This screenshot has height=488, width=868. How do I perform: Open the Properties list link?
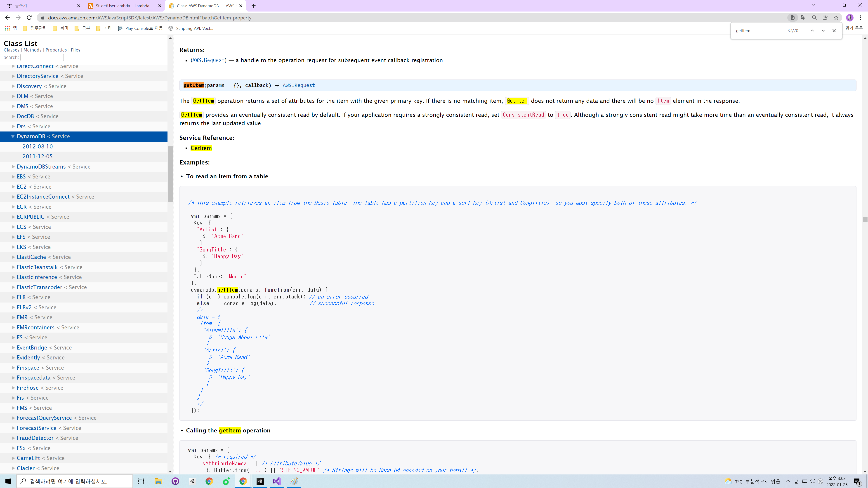tap(56, 50)
